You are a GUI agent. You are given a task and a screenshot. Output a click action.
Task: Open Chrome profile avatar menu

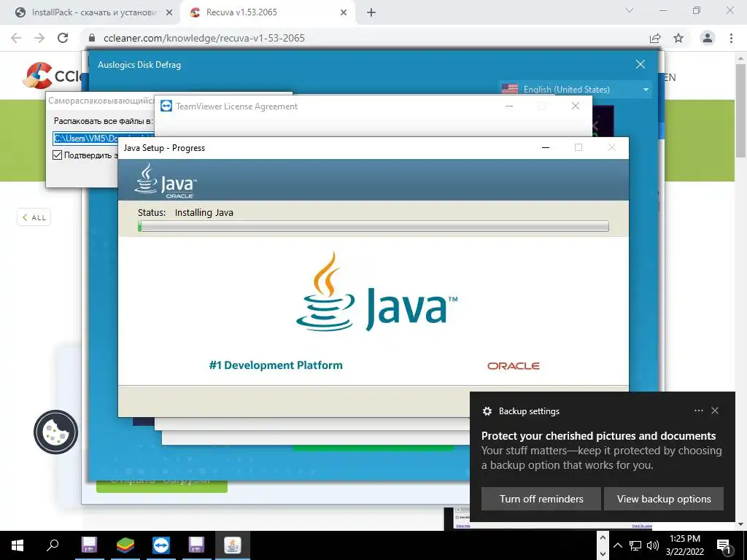tap(708, 38)
